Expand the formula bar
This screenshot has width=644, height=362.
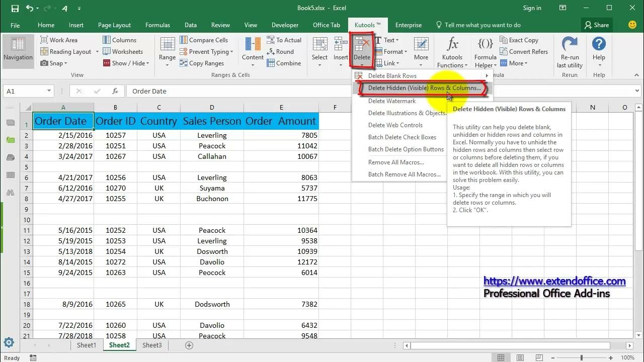[638, 91]
